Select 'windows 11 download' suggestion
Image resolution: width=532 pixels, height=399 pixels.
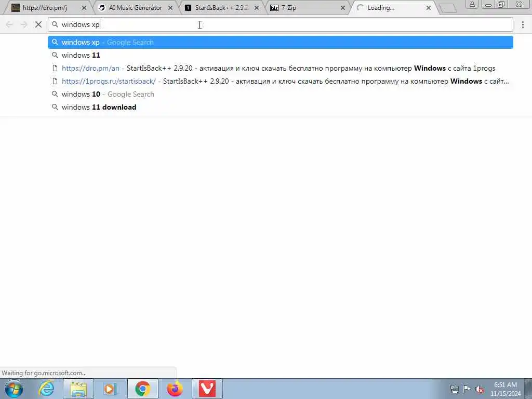tap(280, 107)
